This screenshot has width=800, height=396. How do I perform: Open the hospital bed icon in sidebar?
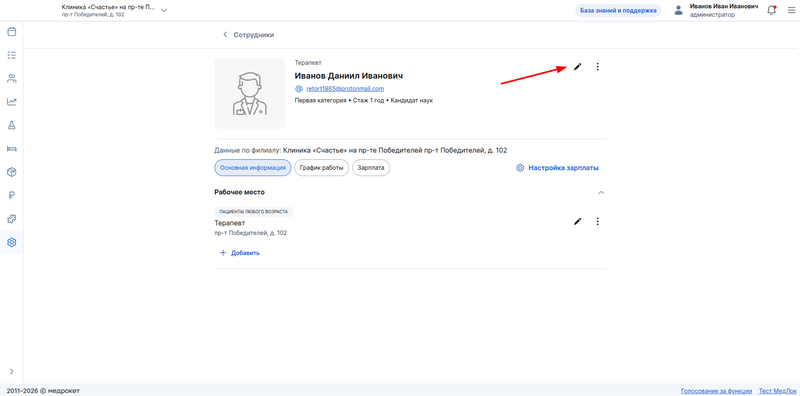pyautogui.click(x=11, y=148)
